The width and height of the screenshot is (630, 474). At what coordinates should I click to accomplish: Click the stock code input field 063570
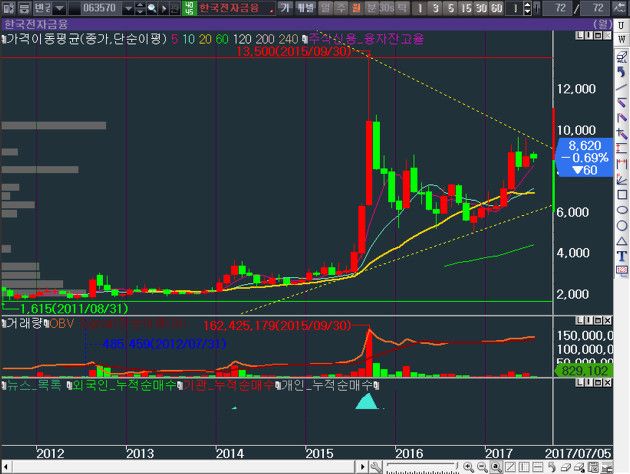(x=99, y=8)
